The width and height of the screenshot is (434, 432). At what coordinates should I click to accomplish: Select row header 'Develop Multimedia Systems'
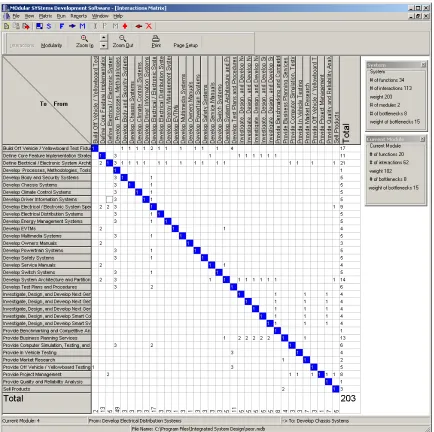coord(47,236)
